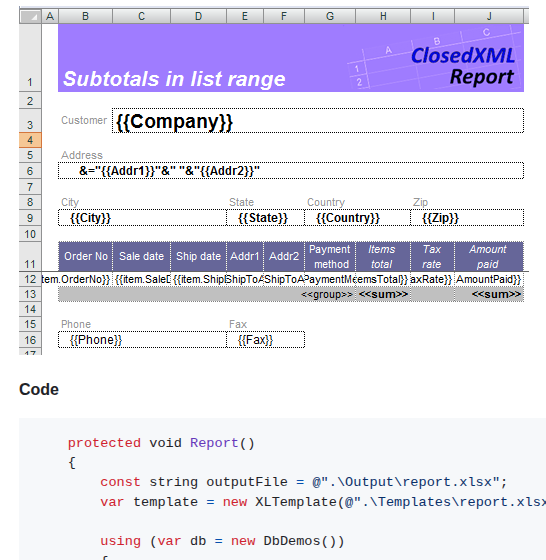The height and width of the screenshot is (560, 546).
Task: Click 'DbDemos' in the code block
Action: pos(292,541)
